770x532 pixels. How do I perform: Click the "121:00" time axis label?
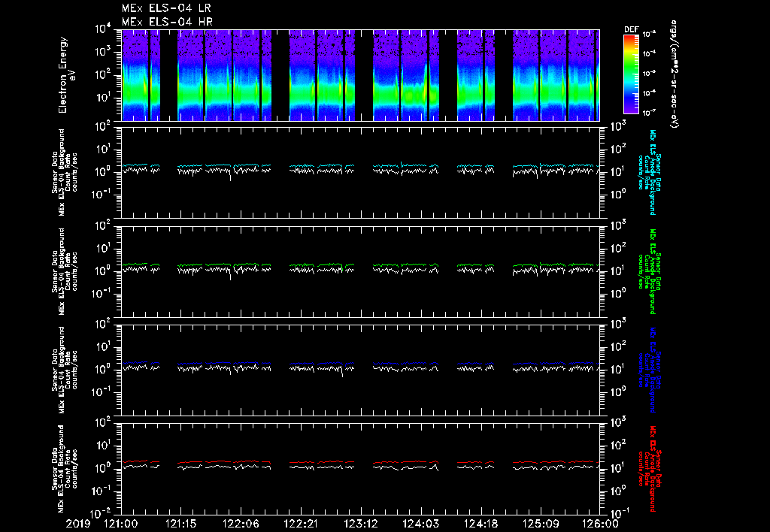[x=121, y=524]
